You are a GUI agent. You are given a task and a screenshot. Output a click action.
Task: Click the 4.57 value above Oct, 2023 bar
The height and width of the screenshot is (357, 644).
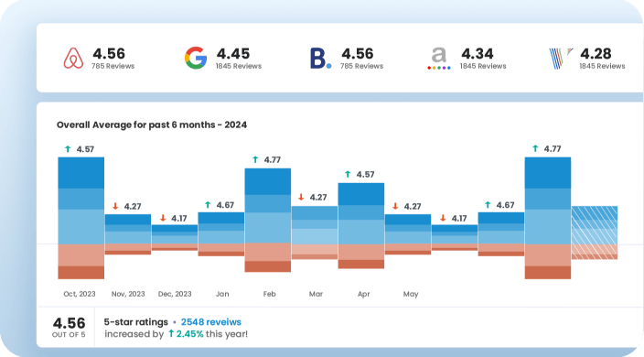85,149
